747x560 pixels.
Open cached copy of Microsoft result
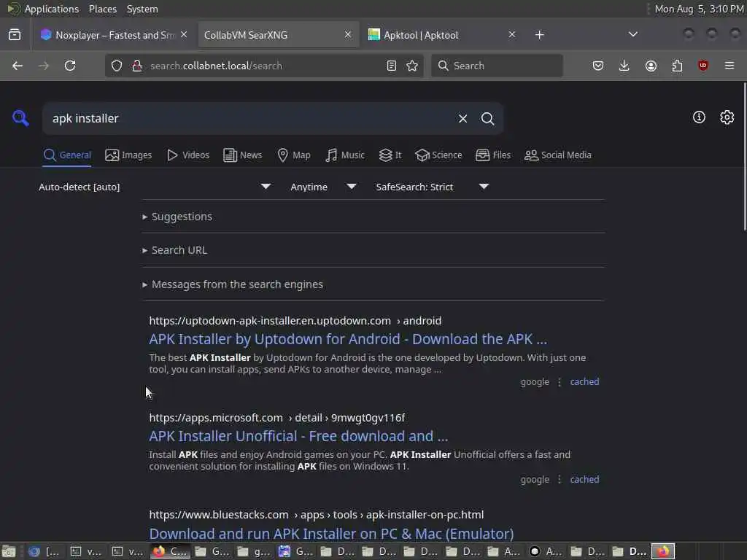coord(584,480)
